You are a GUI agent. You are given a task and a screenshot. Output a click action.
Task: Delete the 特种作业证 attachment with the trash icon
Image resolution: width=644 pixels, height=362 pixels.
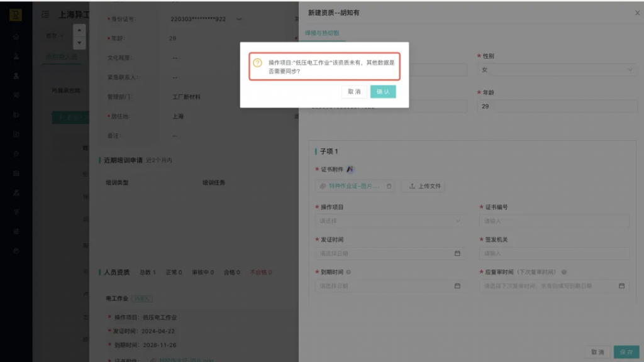click(389, 186)
